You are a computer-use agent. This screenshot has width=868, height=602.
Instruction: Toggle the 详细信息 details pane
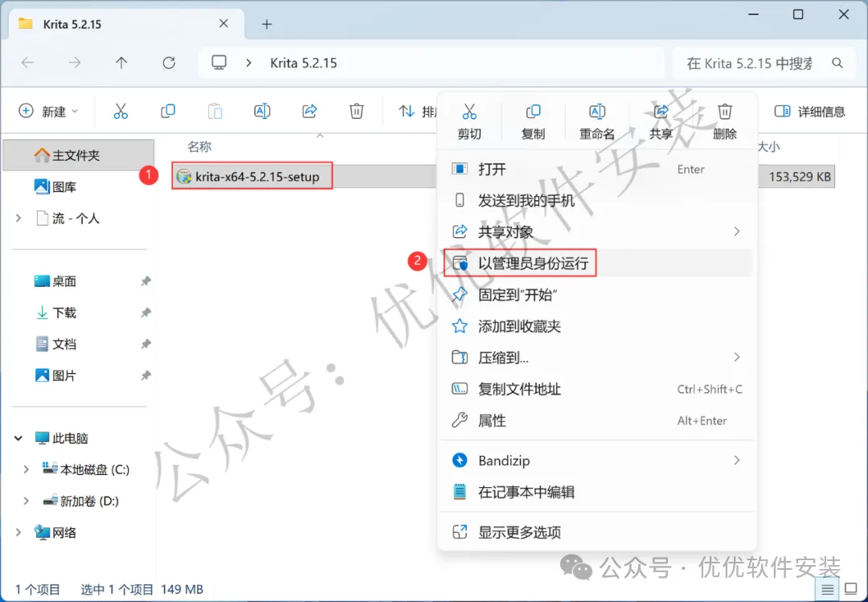[809, 111]
